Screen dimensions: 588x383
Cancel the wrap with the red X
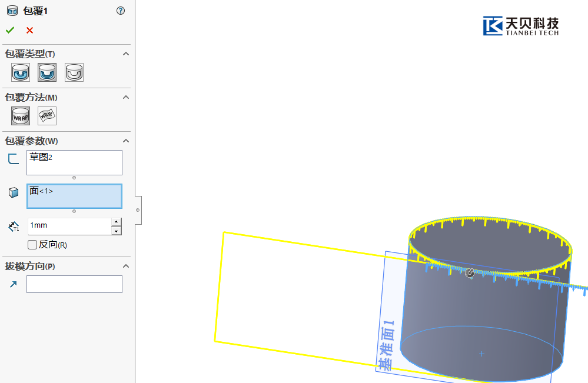(29, 31)
